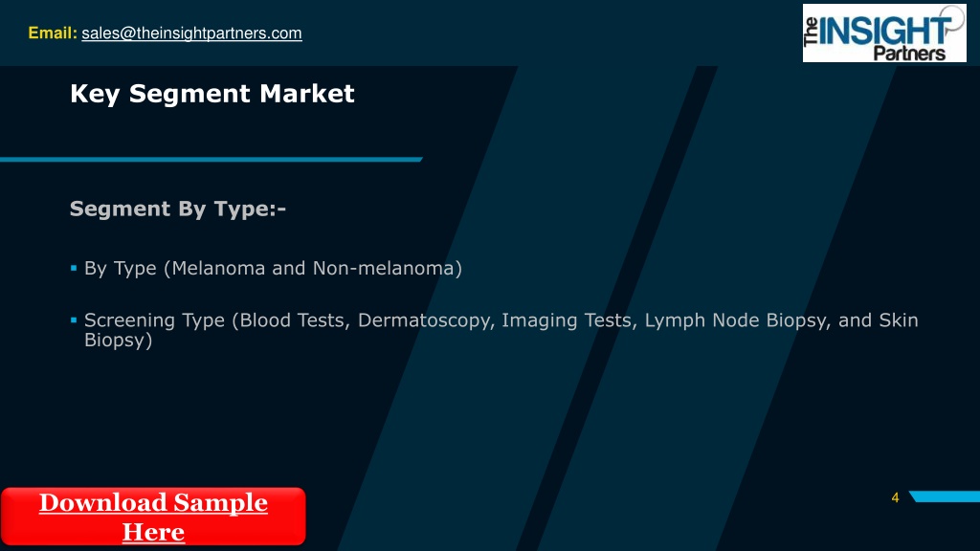The image size is (980, 551).
Task: Click the yellow "Email:" label
Action: 53,33
